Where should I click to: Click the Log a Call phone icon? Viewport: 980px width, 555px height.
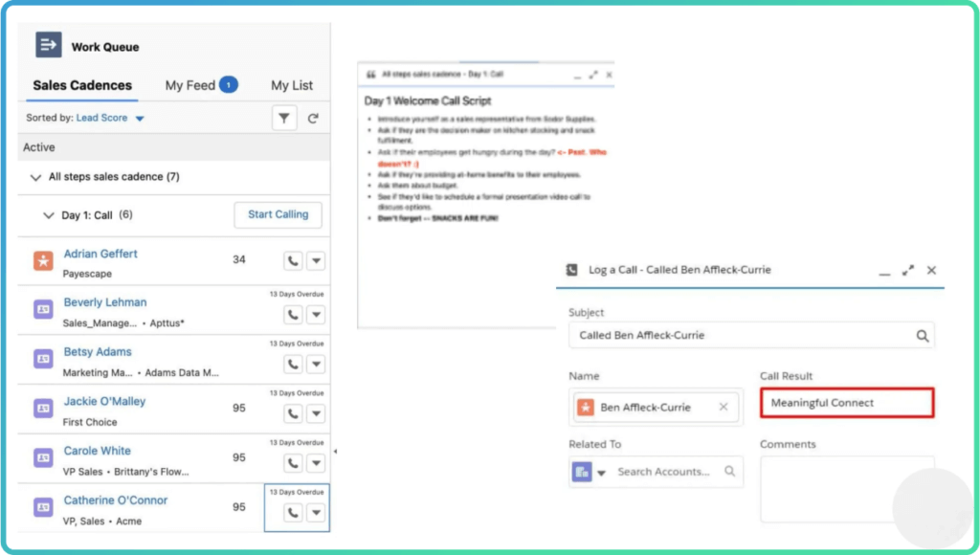point(571,270)
